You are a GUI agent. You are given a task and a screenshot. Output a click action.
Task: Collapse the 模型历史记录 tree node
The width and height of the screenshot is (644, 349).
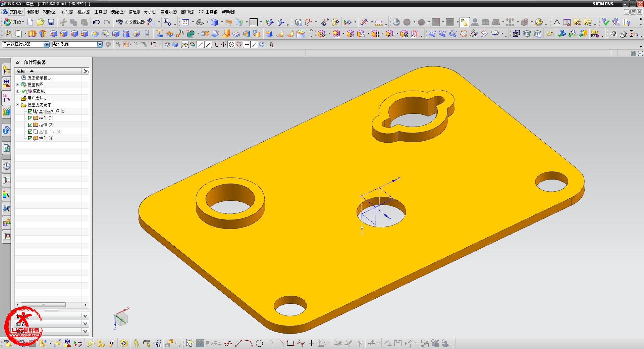pos(18,105)
